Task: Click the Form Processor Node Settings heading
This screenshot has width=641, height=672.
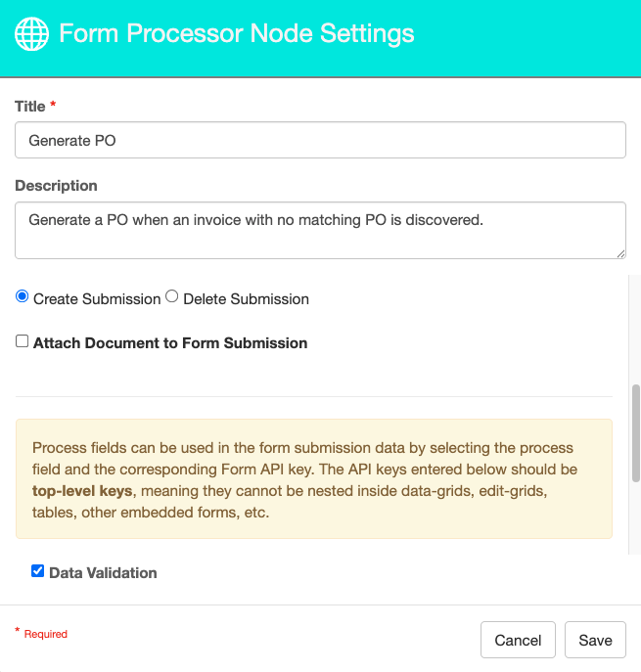Action: 237,34
